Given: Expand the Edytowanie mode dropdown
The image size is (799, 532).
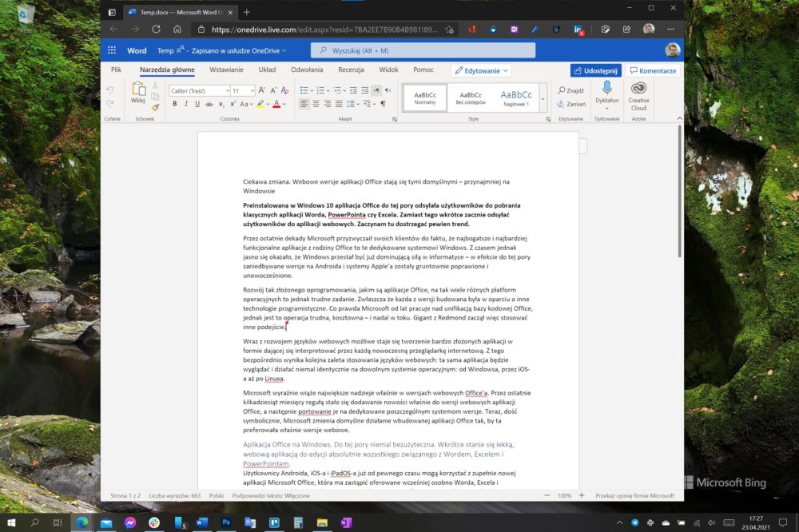Looking at the screenshot, I should 482,71.
